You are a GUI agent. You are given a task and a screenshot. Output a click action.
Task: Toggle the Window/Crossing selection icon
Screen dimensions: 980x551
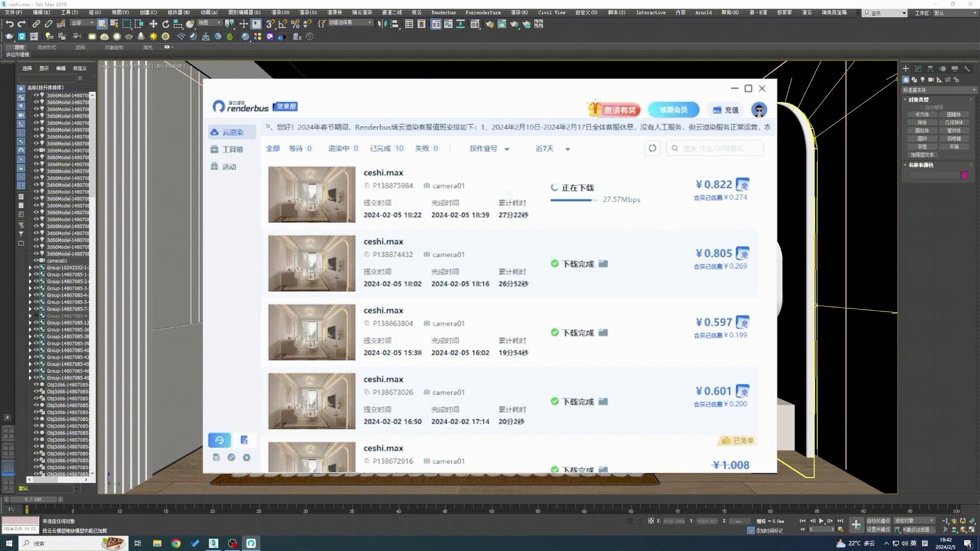pos(139,24)
